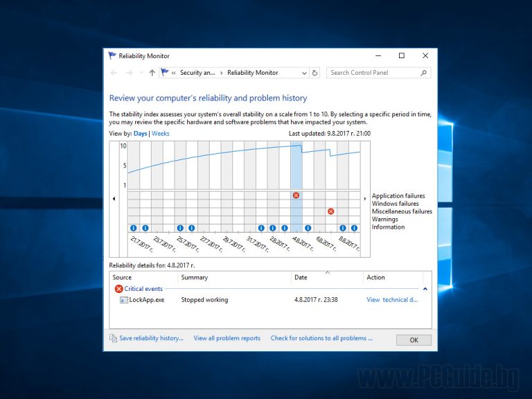Click the 'Stopped working' summary cell

(204, 299)
